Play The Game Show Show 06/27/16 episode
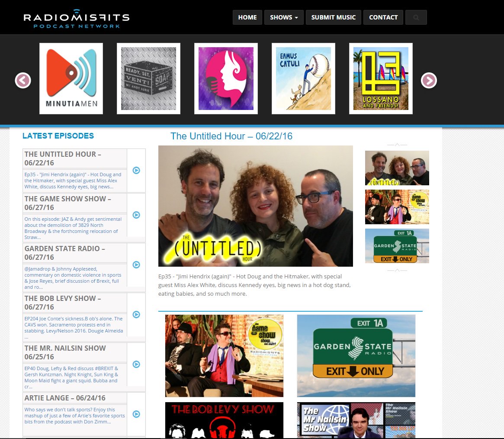Screen dimensions: 504x439 136,215
